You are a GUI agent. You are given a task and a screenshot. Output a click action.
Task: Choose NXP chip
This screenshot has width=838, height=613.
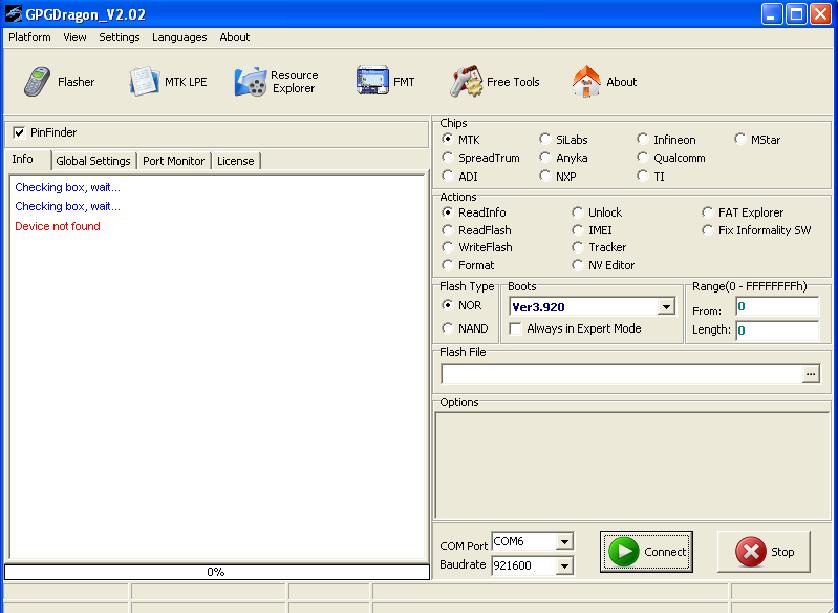pos(545,176)
